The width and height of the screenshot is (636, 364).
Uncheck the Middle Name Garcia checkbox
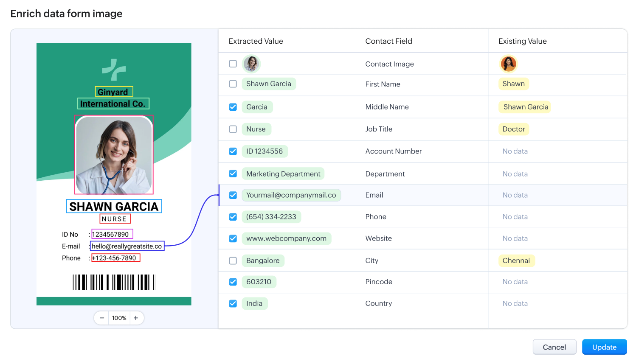pyautogui.click(x=233, y=107)
